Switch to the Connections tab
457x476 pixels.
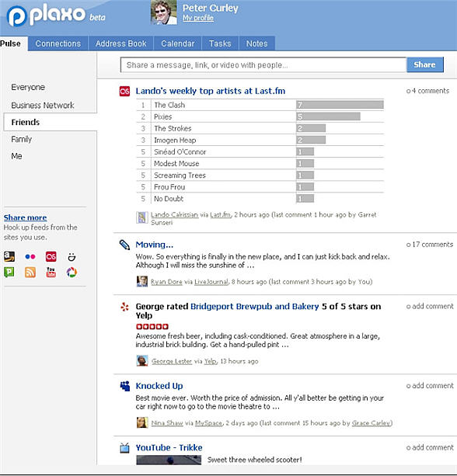58,43
